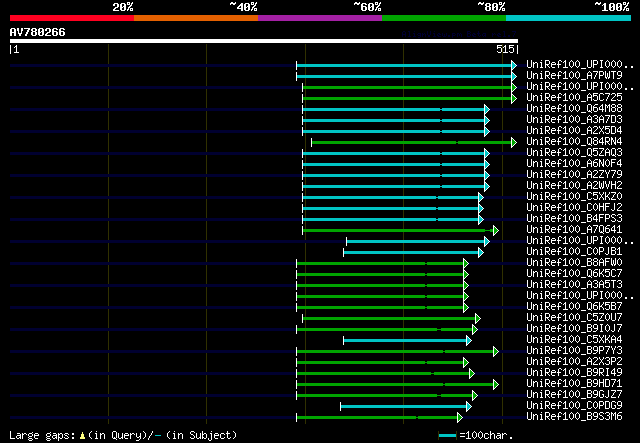This screenshot has width=640, height=443.
Task: Click the ~100% scale label
Action: pyautogui.click(x=611, y=7)
